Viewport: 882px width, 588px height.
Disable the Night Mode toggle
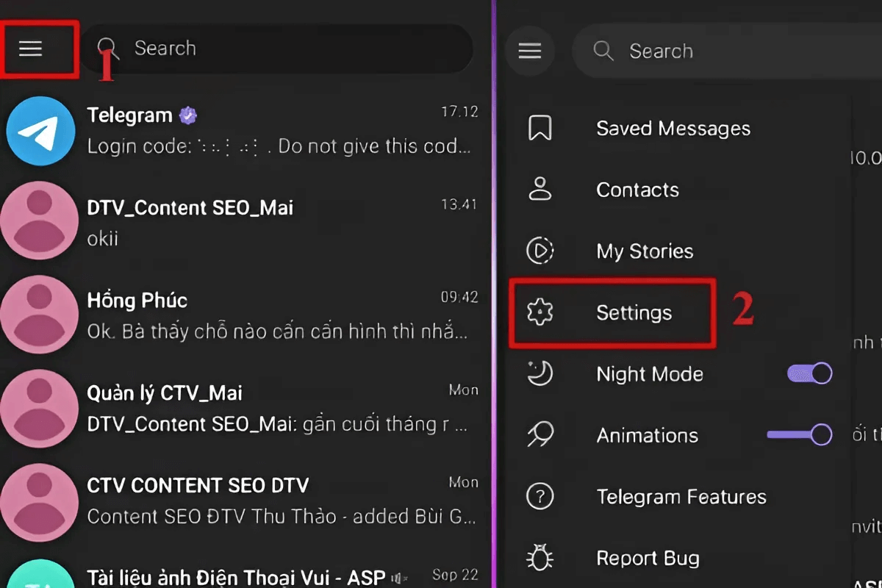[x=809, y=373]
